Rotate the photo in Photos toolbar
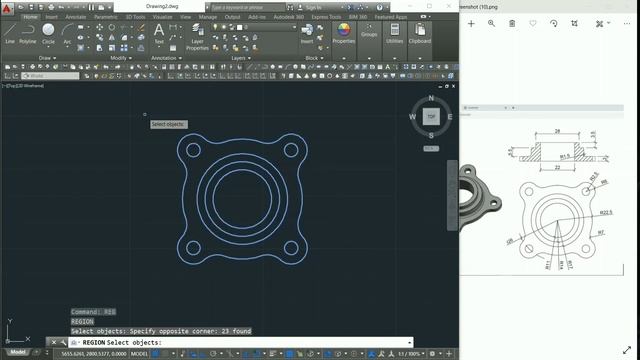This screenshot has height=360, width=640. [553, 24]
